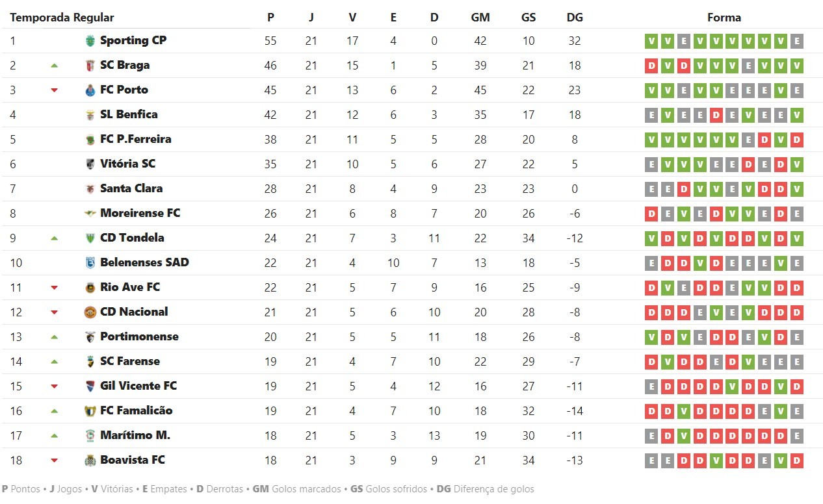
Task: Click the Rio Ave FC crest
Action: [90, 288]
